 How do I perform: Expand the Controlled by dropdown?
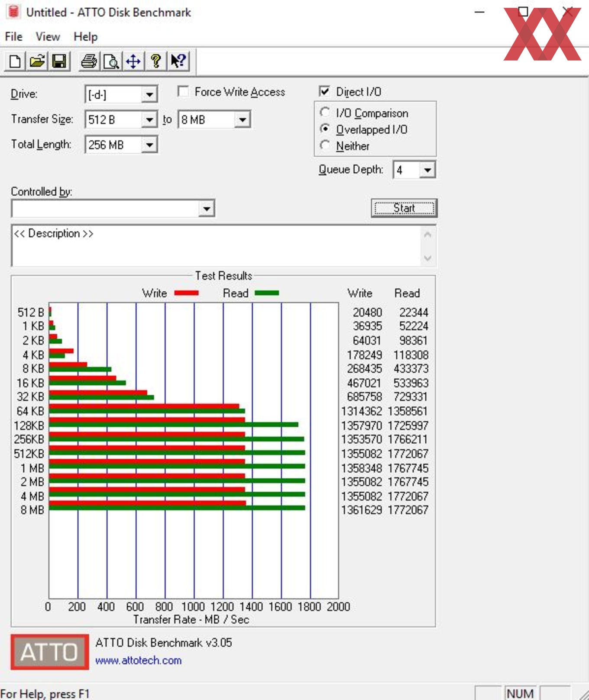click(207, 209)
